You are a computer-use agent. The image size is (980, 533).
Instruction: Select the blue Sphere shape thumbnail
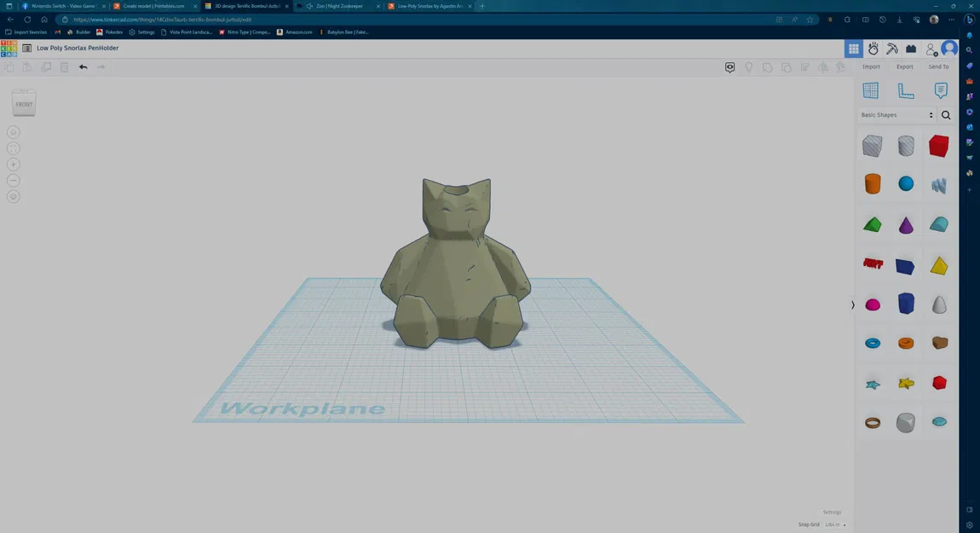906,183
